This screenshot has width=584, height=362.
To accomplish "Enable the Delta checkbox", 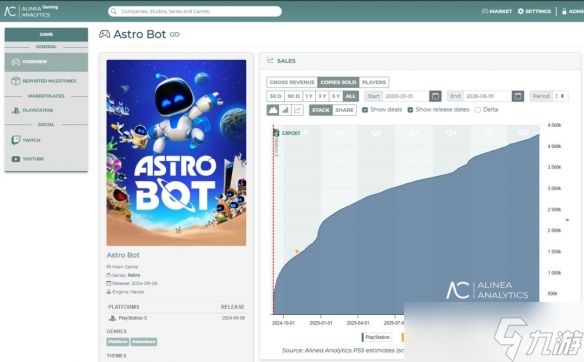I will (x=478, y=110).
